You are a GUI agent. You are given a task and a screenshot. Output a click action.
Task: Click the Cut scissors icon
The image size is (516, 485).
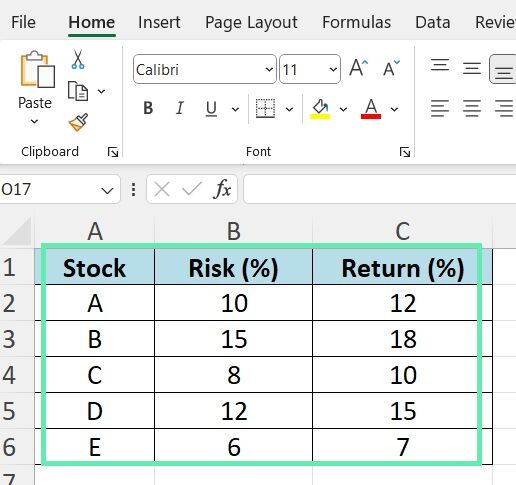tap(78, 59)
